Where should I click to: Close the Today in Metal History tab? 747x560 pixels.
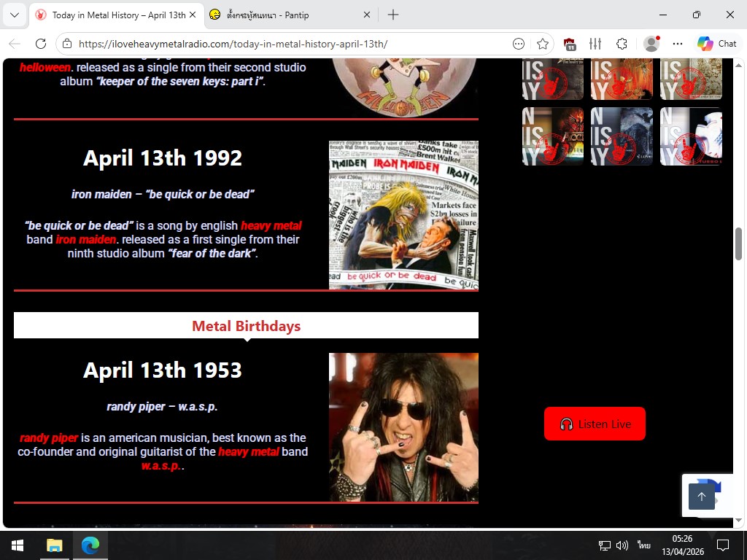pyautogui.click(x=193, y=15)
